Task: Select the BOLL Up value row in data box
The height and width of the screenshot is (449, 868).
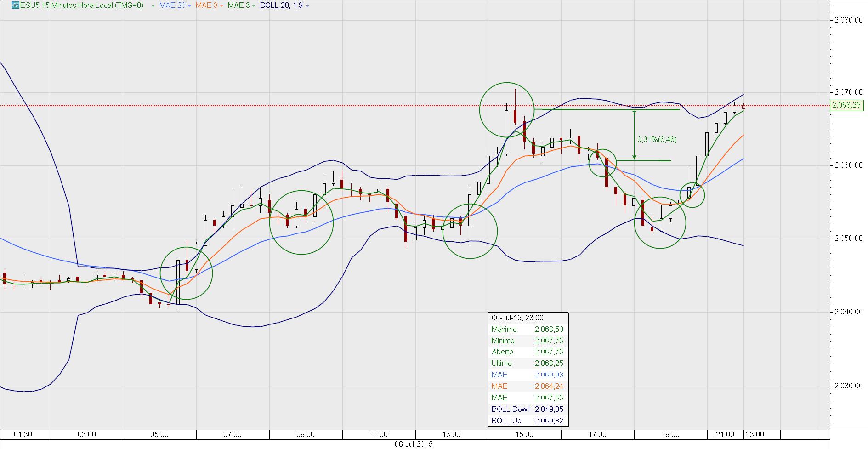Action: [528, 421]
